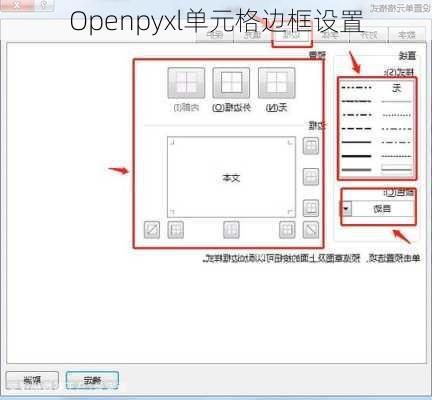Click the 颜色(C): label above the 自动 box

pos(399,193)
